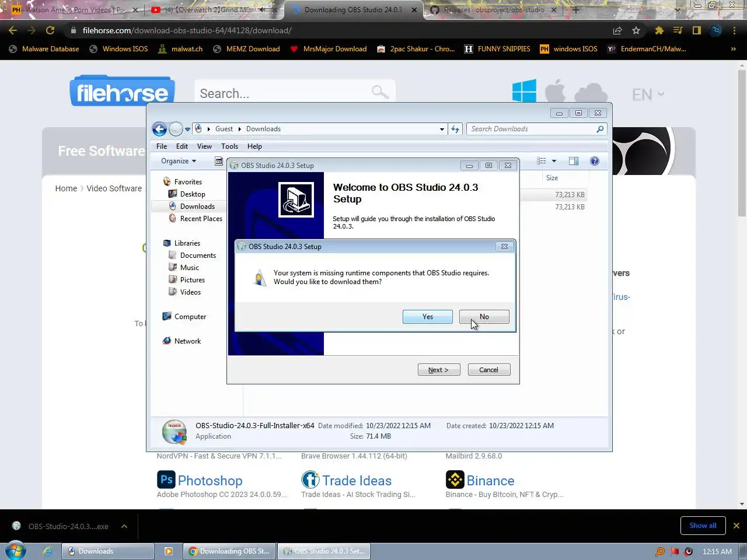
Task: Switch to the Releases obsproject GitHub tab
Action: (494, 10)
